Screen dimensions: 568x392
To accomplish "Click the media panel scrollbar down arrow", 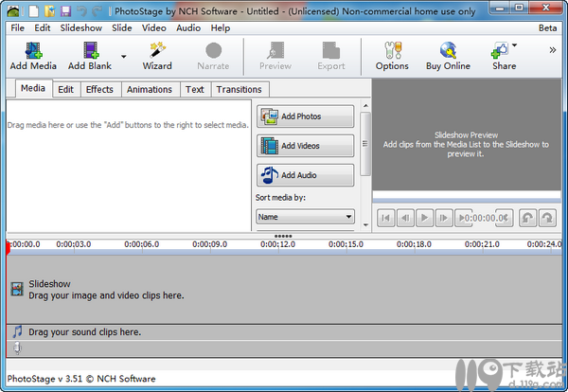I will (365, 225).
